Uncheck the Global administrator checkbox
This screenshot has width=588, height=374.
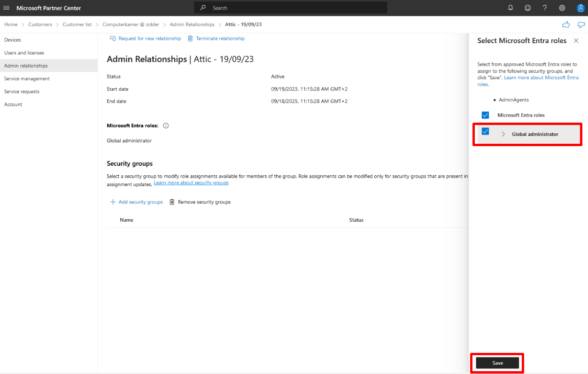[485, 132]
